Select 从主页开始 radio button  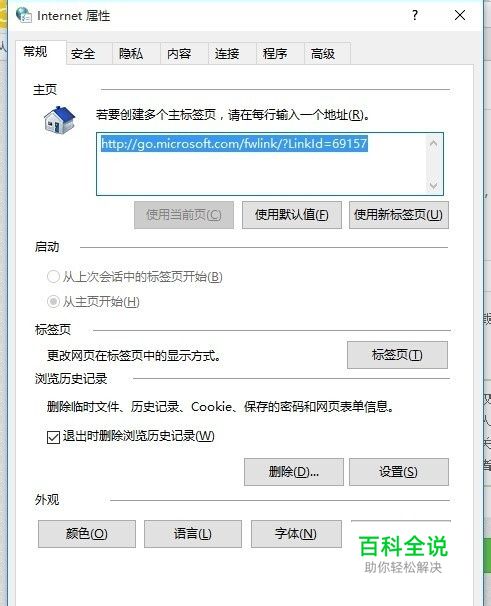[53, 301]
